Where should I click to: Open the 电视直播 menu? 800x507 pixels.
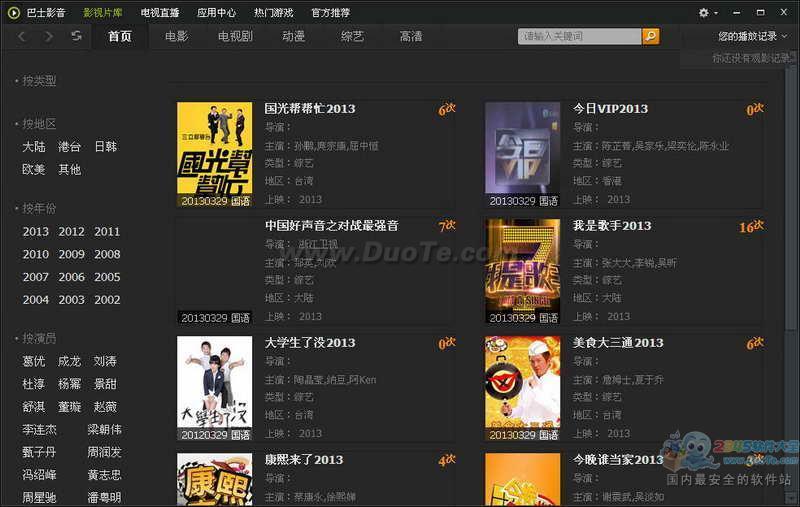click(x=160, y=13)
